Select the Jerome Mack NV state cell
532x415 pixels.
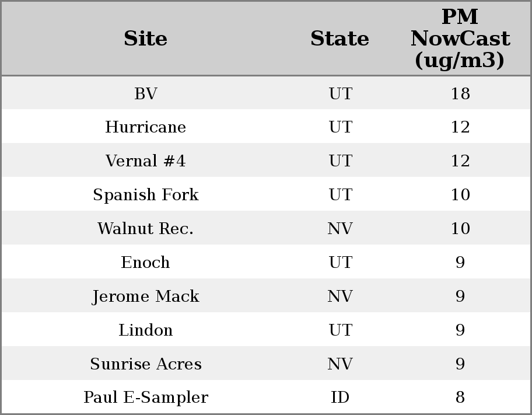(x=339, y=297)
